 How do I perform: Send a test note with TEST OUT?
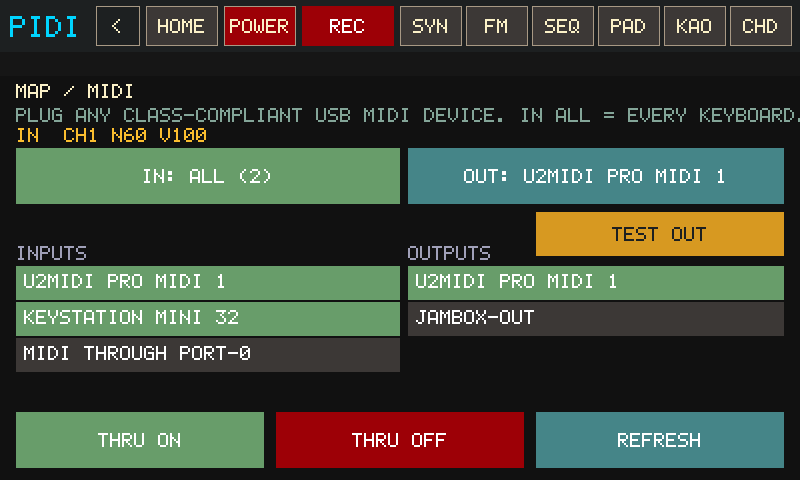[x=660, y=234]
